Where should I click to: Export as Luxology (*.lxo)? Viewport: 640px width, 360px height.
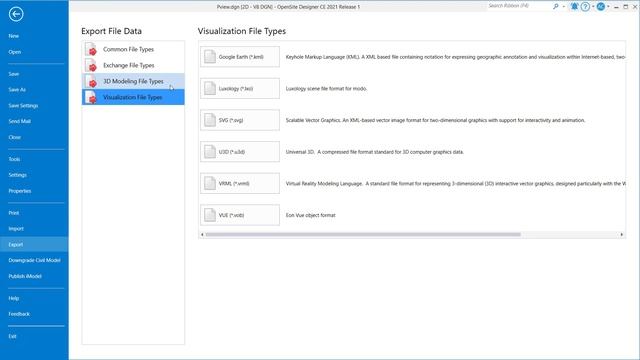(240, 89)
